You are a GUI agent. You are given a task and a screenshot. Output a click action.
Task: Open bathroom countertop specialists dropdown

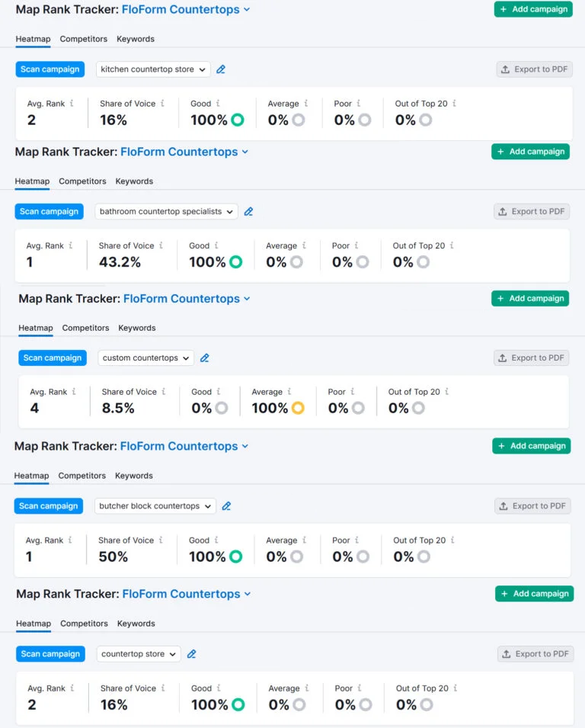(x=166, y=212)
